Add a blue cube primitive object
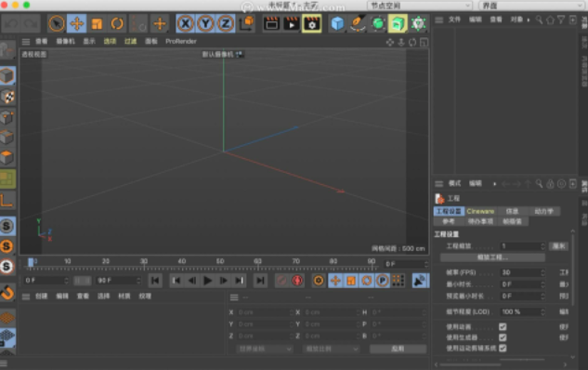Viewport: 588px width, 370px height. (337, 23)
